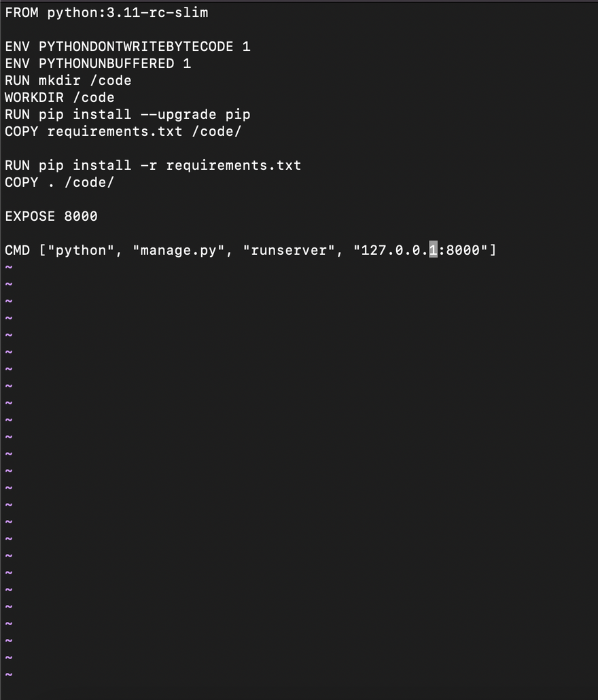Click the "runserver" argument
The image size is (598, 700).
tap(289, 250)
